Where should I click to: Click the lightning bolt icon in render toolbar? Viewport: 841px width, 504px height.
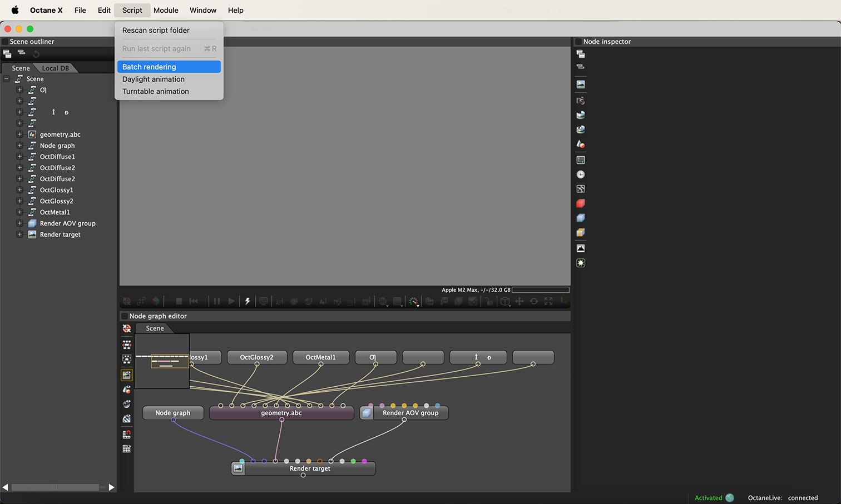(x=248, y=301)
